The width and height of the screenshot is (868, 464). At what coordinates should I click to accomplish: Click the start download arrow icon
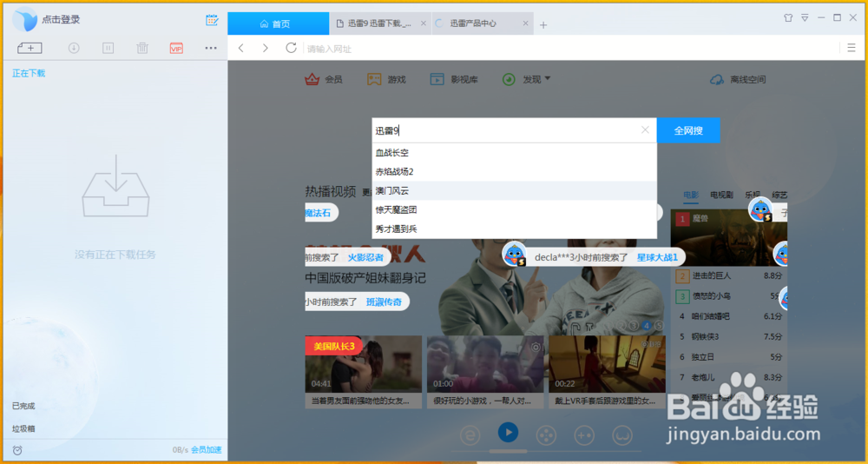tap(74, 49)
